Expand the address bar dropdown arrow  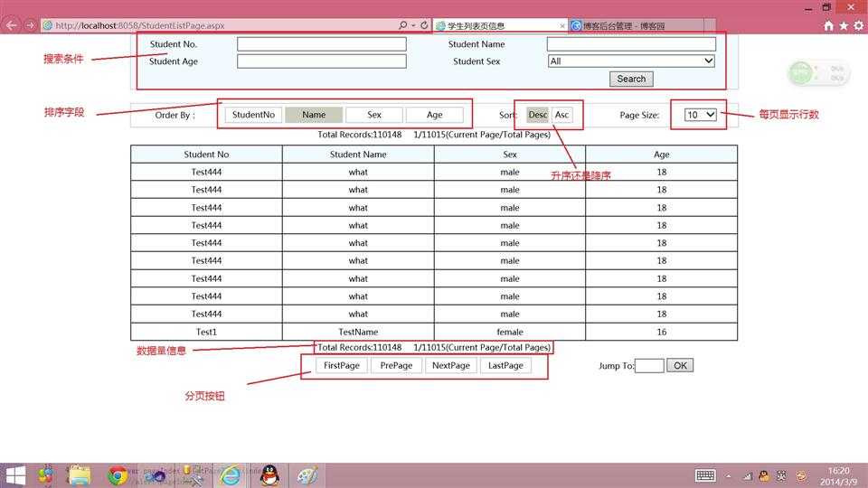[x=413, y=25]
